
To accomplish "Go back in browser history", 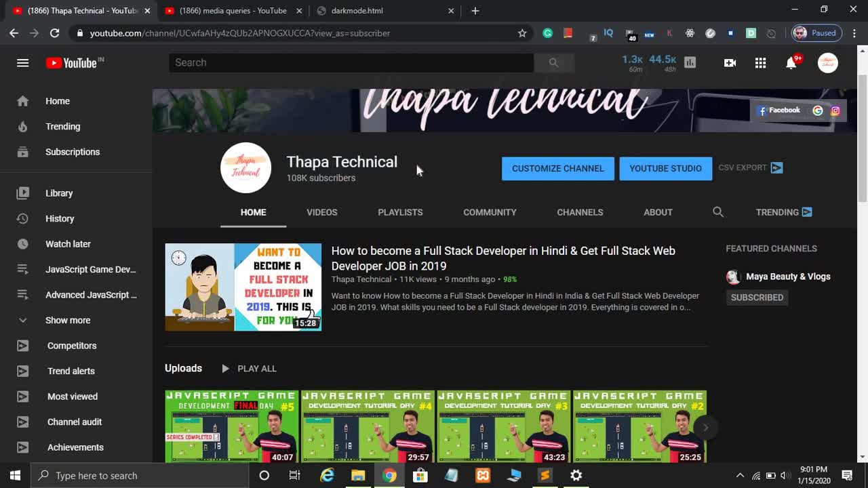I will pos(14,33).
